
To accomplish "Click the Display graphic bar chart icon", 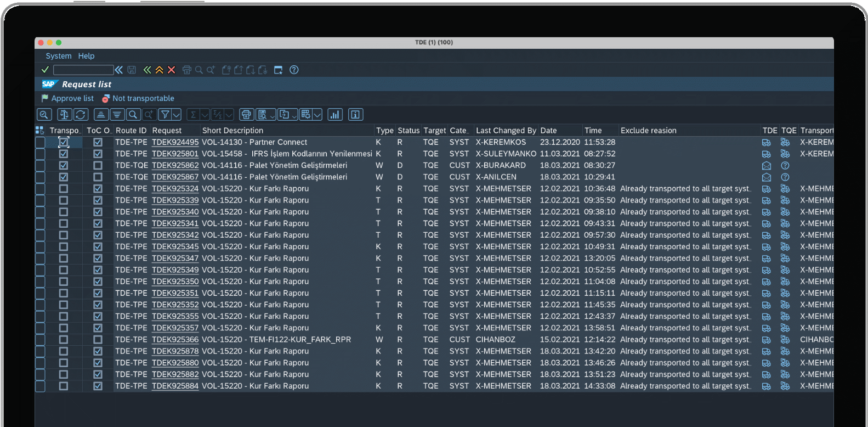I will 335,114.
